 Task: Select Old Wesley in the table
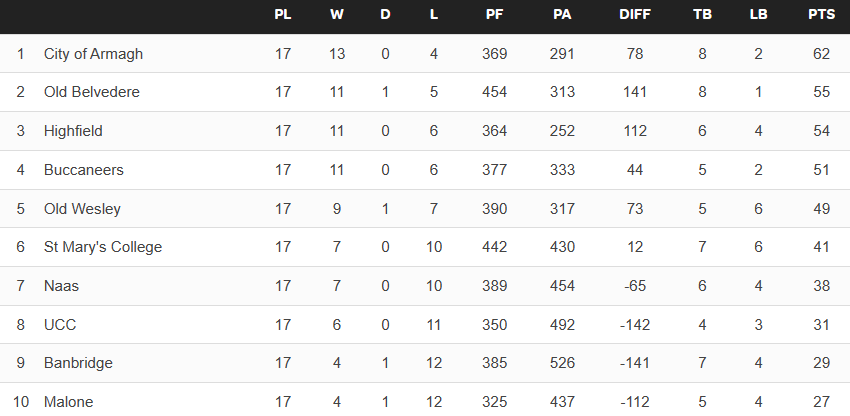[x=82, y=209]
